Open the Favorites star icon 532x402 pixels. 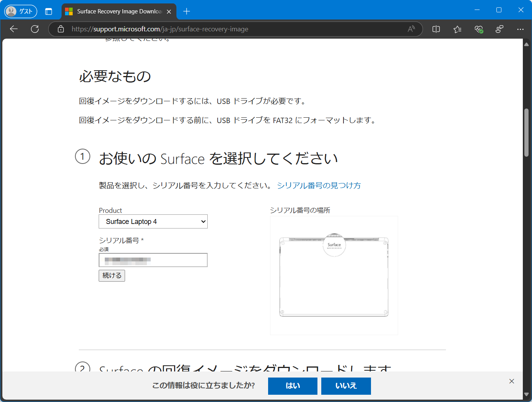pos(457,29)
